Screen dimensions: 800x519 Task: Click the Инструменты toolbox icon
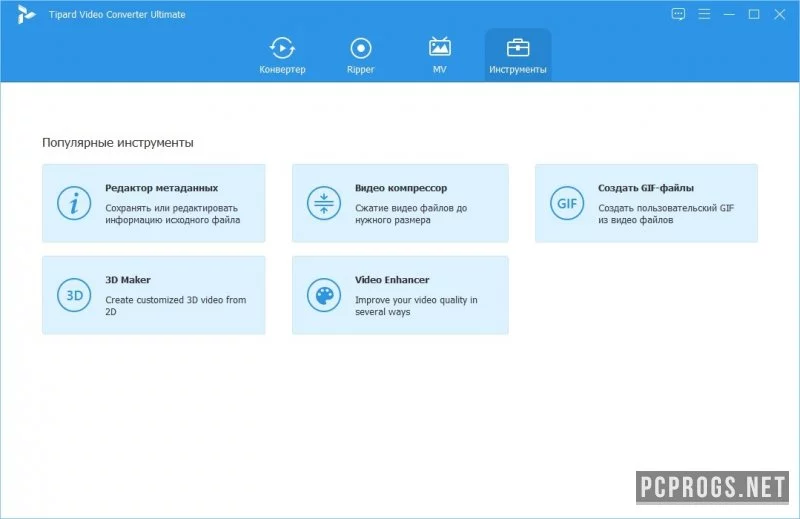(518, 47)
